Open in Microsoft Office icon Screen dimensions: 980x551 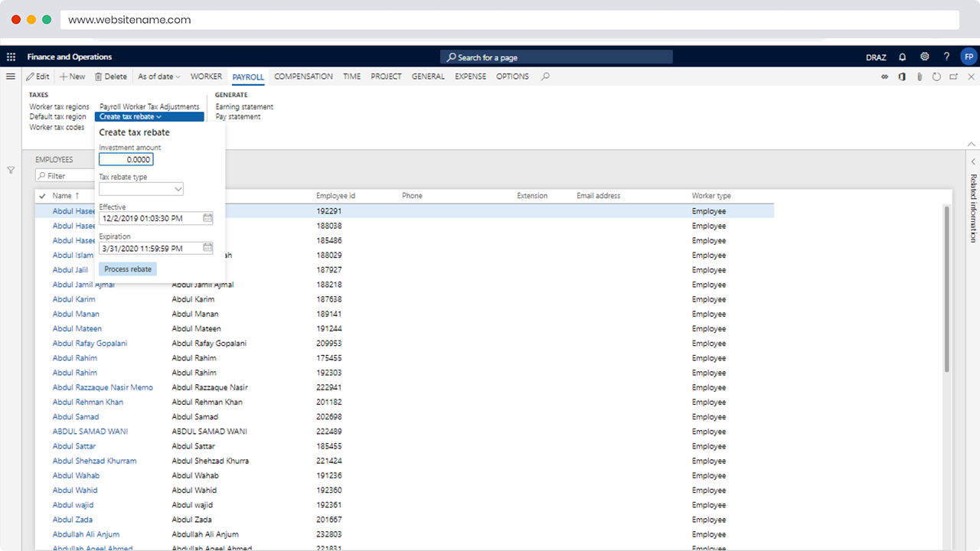coord(902,77)
